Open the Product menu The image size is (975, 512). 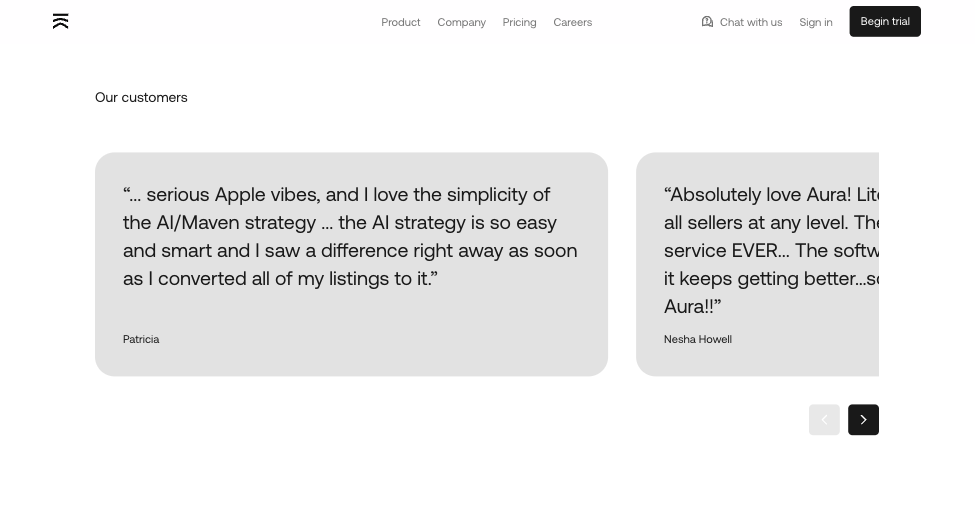pos(400,22)
